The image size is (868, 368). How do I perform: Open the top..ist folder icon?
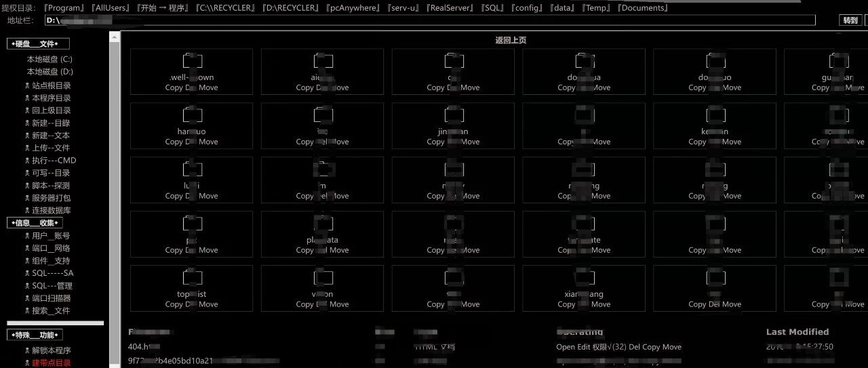[192, 278]
